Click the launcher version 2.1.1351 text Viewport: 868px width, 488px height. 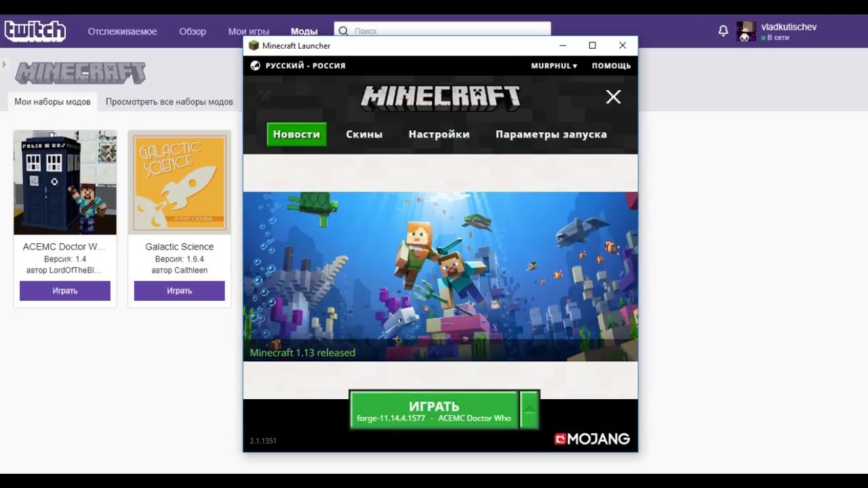pyautogui.click(x=263, y=441)
